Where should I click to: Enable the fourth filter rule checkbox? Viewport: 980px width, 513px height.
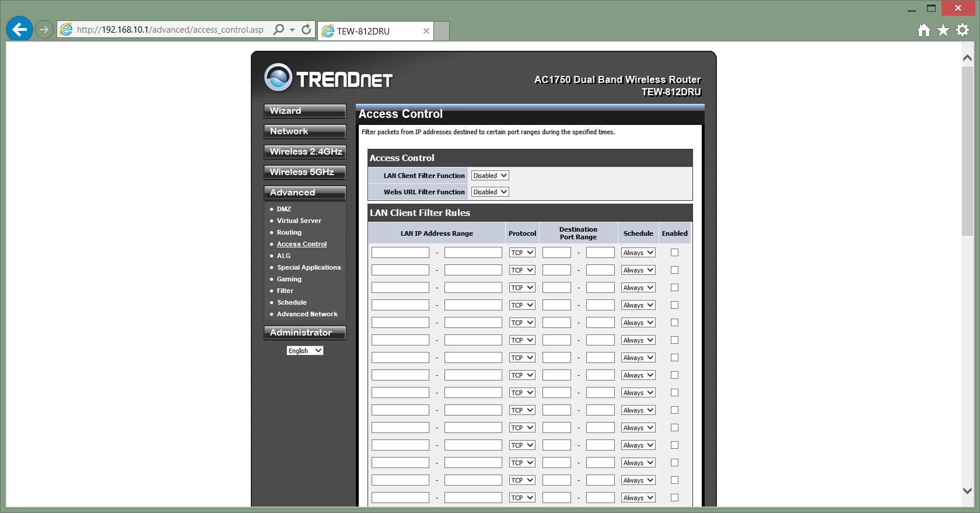(x=674, y=305)
